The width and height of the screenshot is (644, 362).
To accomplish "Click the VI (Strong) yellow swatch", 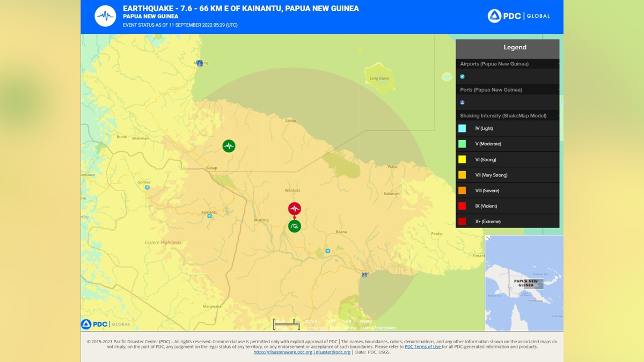I will click(462, 159).
